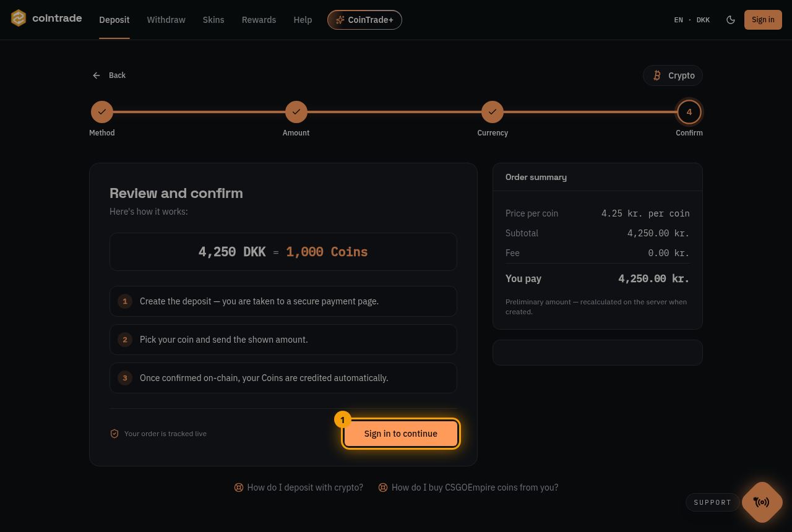Click the Sign in button

pyautogui.click(x=763, y=20)
